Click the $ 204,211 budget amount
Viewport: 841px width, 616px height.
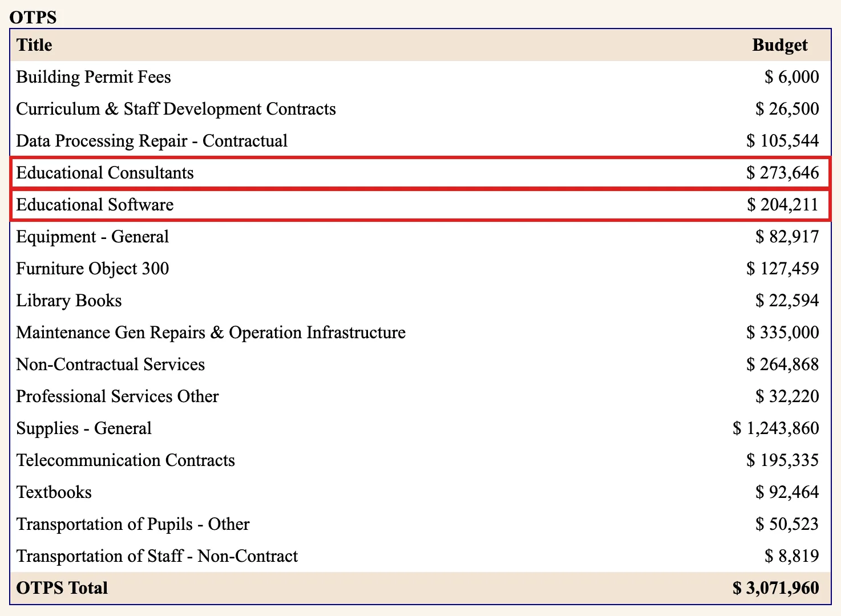pyautogui.click(x=783, y=205)
